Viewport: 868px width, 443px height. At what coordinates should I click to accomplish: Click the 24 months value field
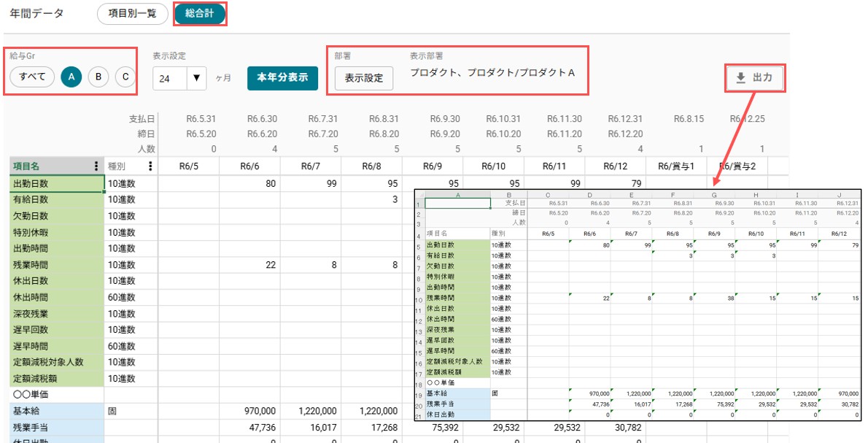click(171, 78)
